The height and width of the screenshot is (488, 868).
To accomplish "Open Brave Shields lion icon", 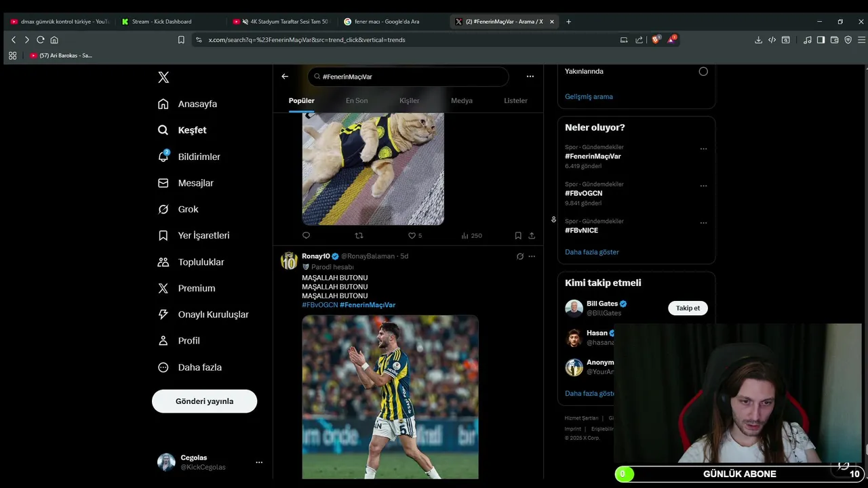I will pos(656,40).
